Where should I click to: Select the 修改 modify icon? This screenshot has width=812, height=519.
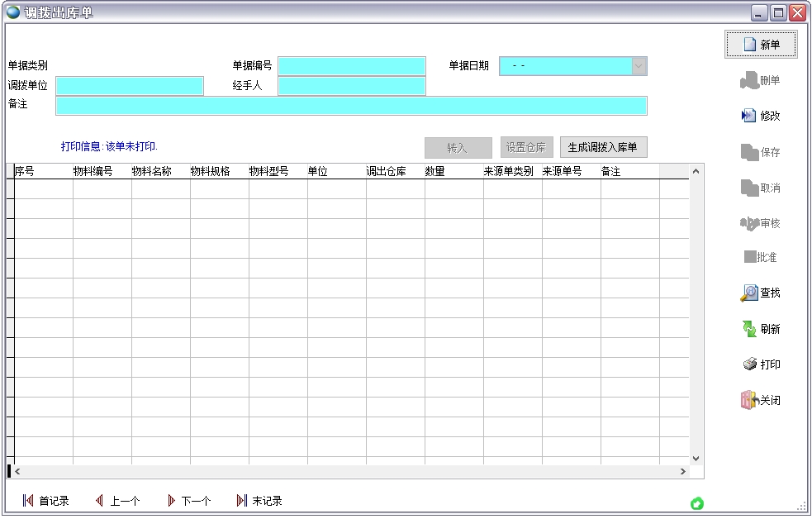click(761, 116)
